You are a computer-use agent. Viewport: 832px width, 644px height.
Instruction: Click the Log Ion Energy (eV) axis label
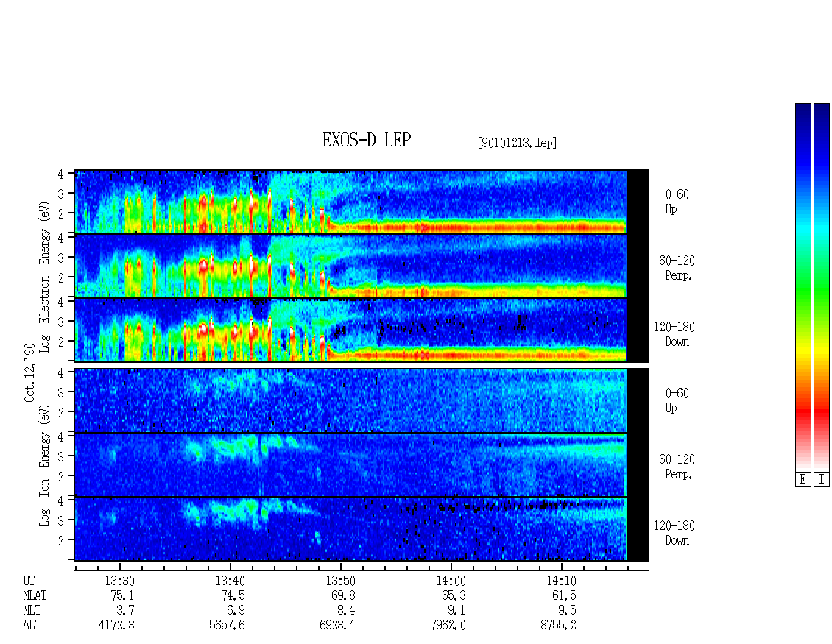point(44,465)
